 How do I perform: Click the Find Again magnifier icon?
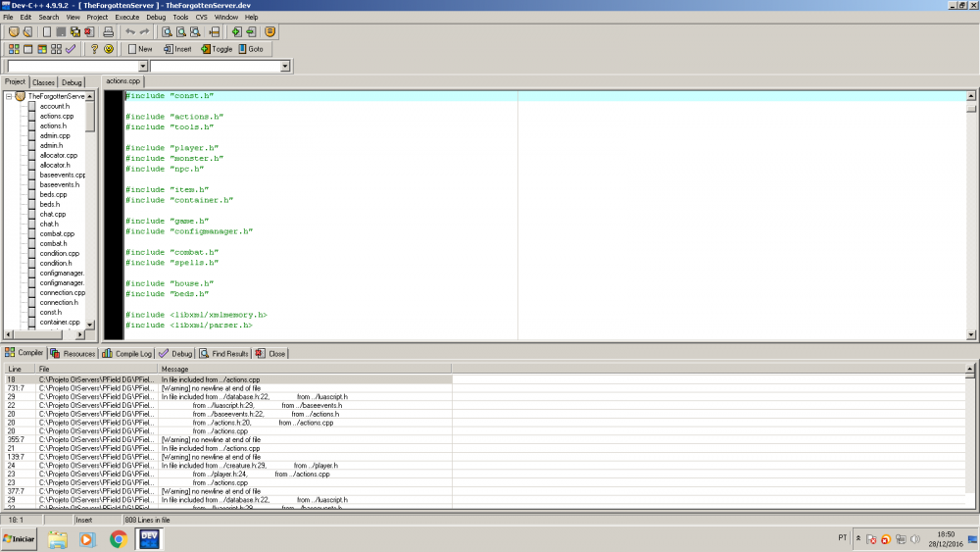tap(195, 32)
